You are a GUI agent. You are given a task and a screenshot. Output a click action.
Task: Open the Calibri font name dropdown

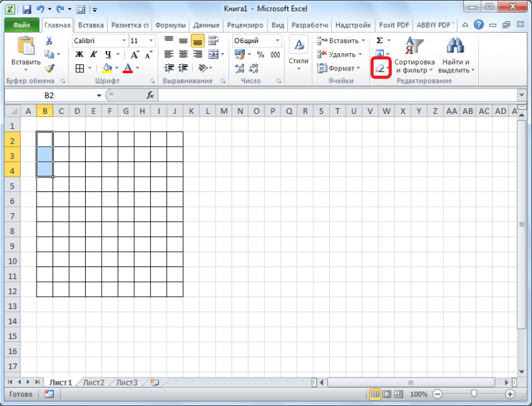coord(124,41)
